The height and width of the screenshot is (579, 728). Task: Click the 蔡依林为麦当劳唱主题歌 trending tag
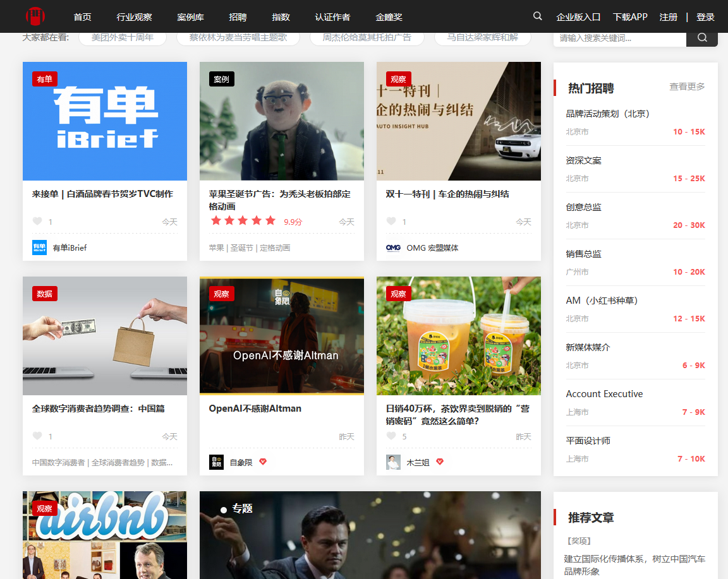(x=238, y=38)
